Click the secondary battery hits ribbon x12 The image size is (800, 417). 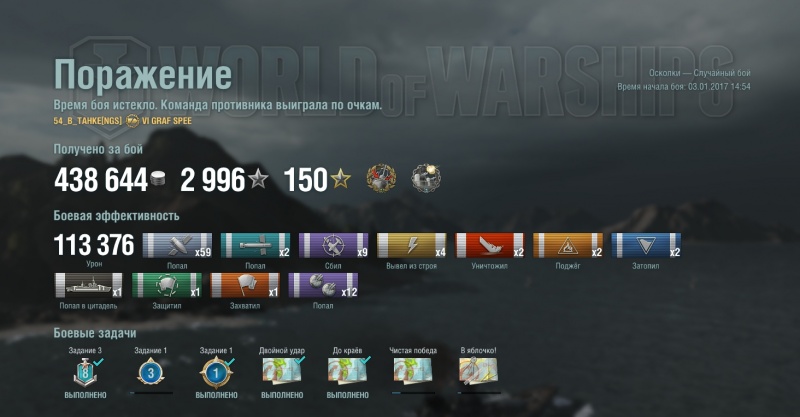coord(323,285)
